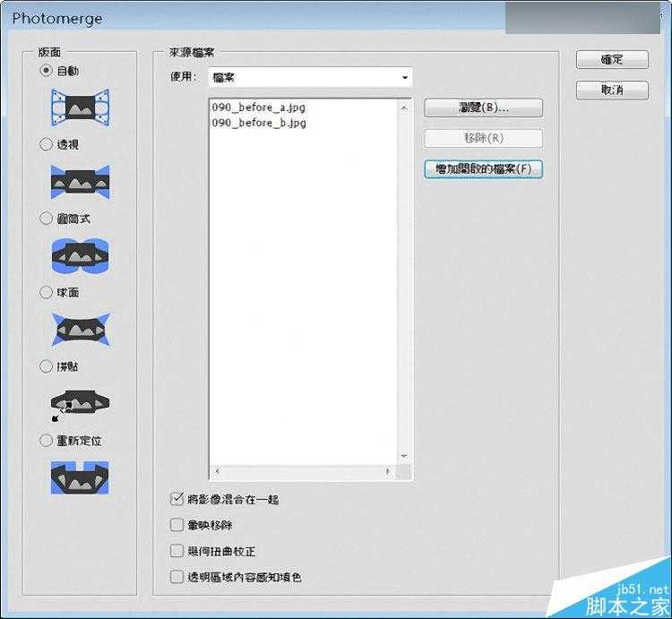This screenshot has width=672, height=619.
Task: Click the 瀏覽(B)... button
Action: click(484, 107)
